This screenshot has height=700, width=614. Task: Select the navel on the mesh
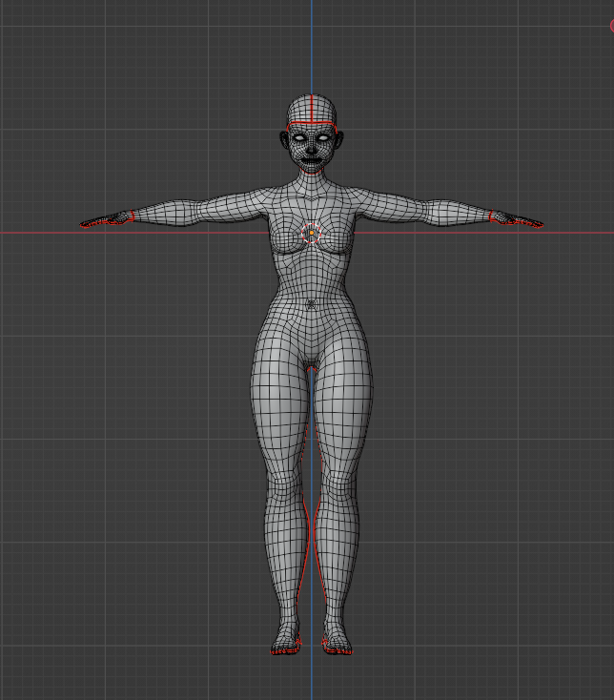(312, 305)
